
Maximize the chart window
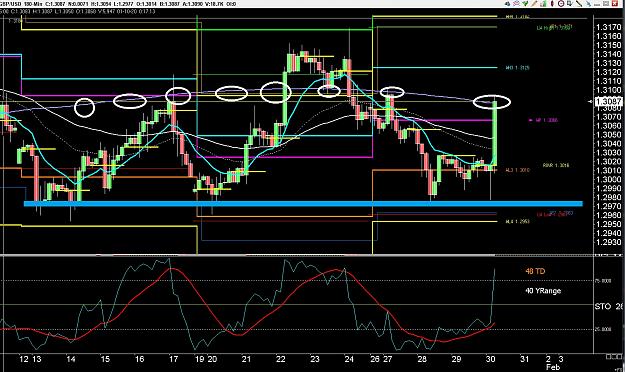[x=606, y=4]
